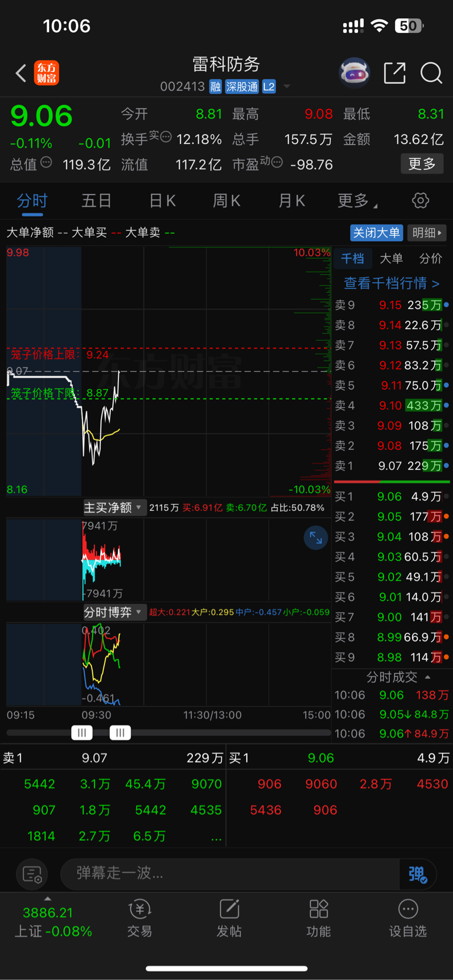
Task: Select the 分价 tab
Action: [x=431, y=258]
